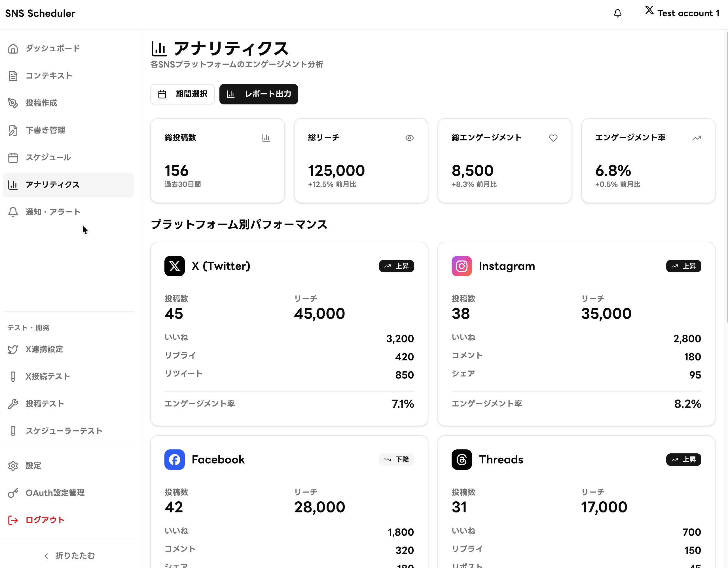Click the Instagram platform logo
Screen dimensions: 728x568
tap(461, 266)
